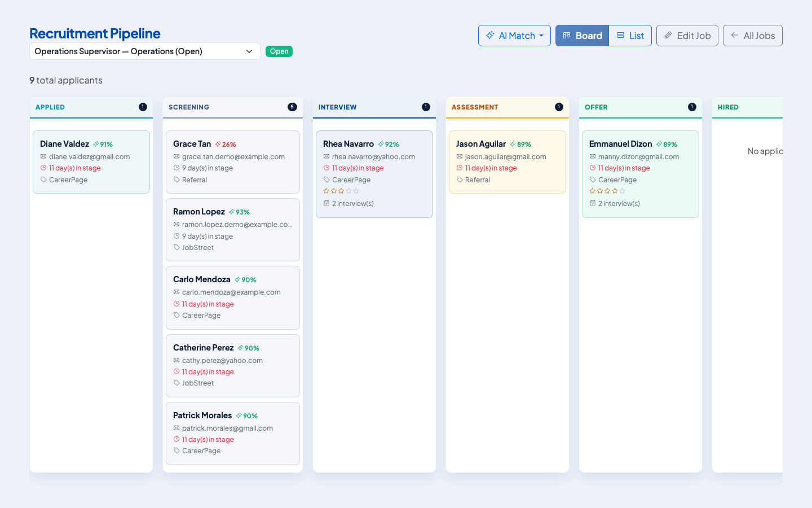Viewport: 812px width, 508px height.
Task: Click Diane Valdez's envelope email icon
Action: pyautogui.click(x=43, y=156)
